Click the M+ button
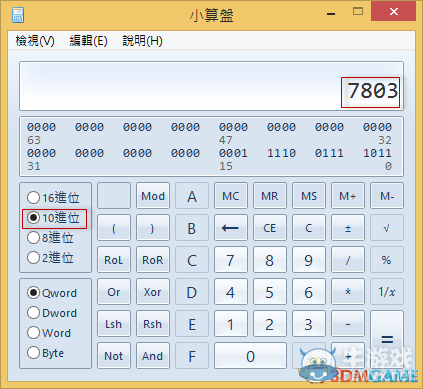 (348, 196)
